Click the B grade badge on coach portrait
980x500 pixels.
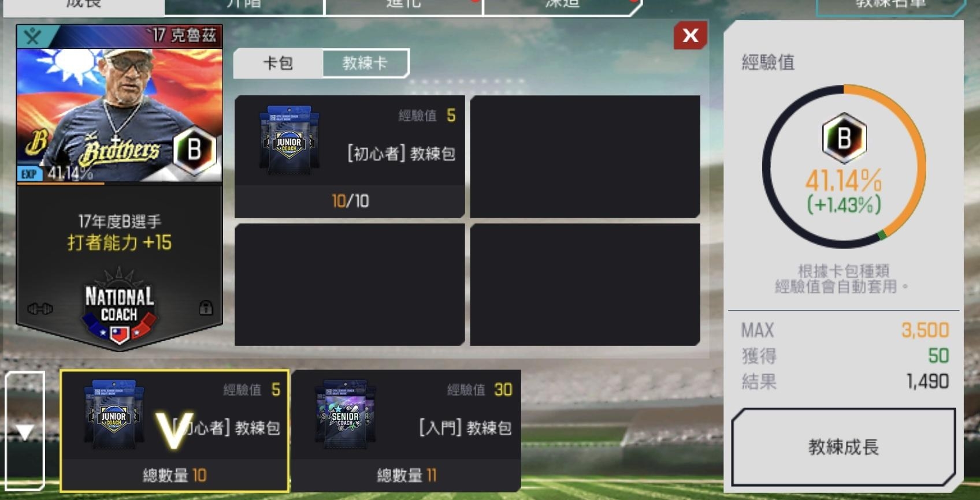194,150
